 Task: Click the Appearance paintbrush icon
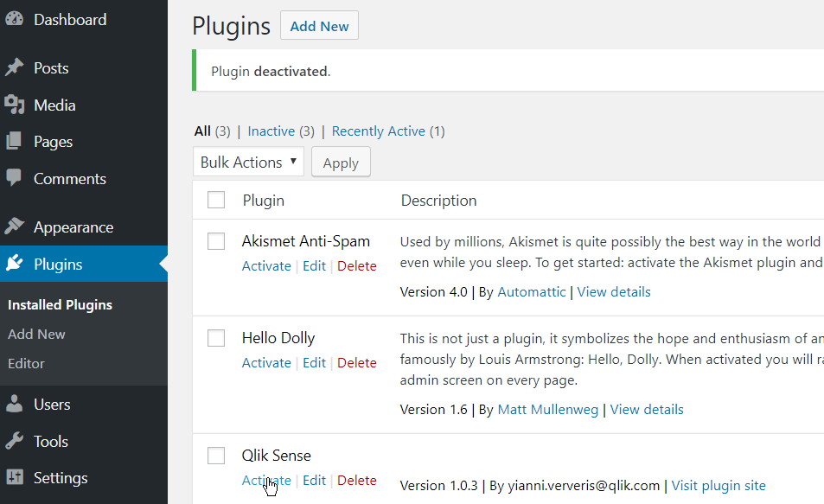coord(14,226)
